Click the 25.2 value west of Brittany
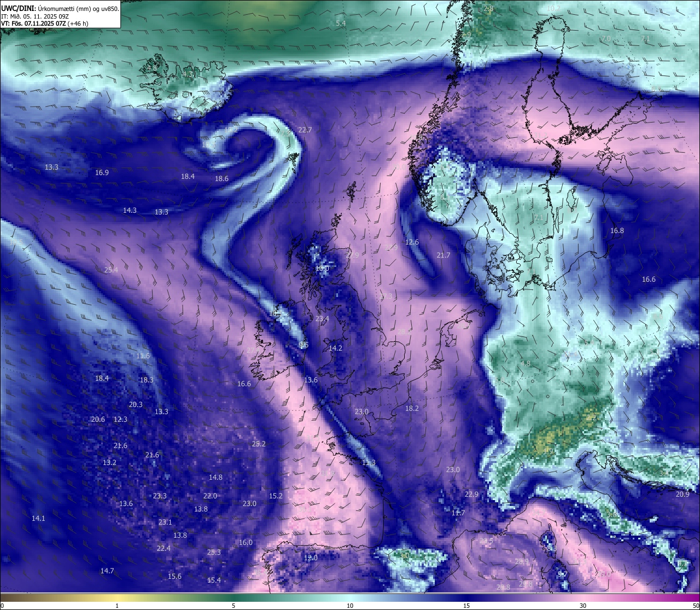The height and width of the screenshot is (610, 700). (x=259, y=444)
